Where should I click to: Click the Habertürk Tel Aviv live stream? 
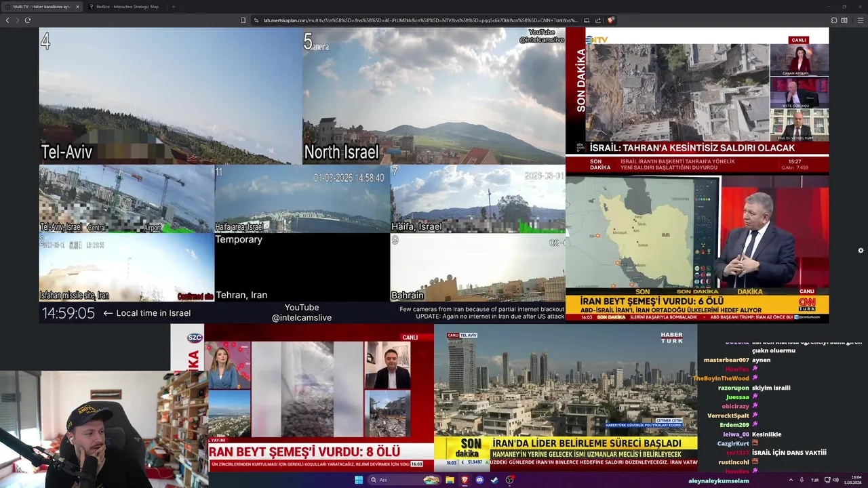coord(566,398)
